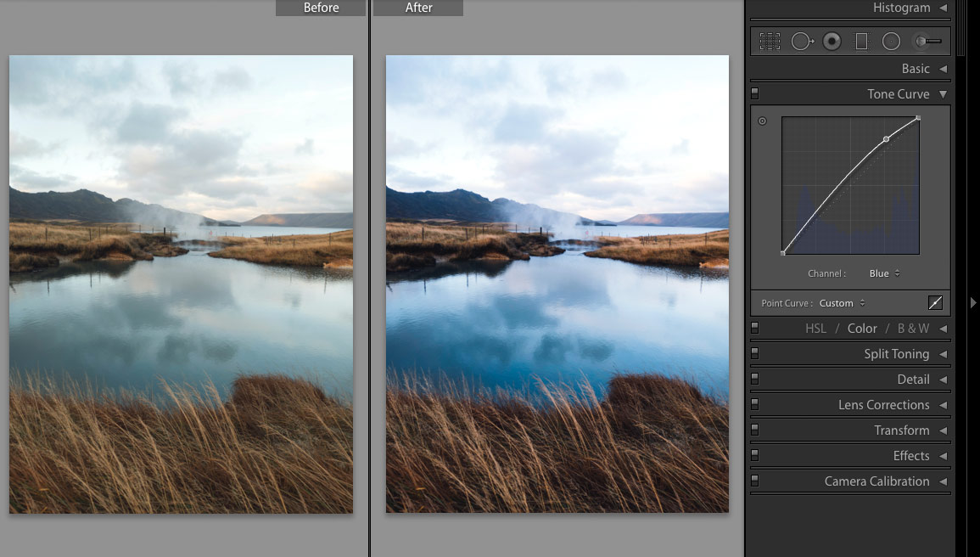Open the Camera Calibration panel
The image size is (980, 557).
[x=878, y=481]
